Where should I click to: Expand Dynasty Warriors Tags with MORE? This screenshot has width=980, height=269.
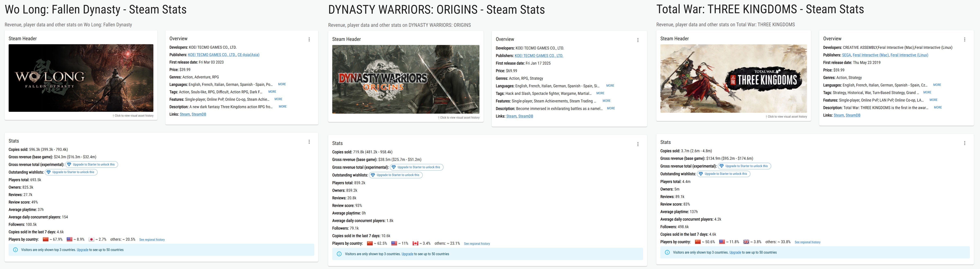pyautogui.click(x=600, y=93)
